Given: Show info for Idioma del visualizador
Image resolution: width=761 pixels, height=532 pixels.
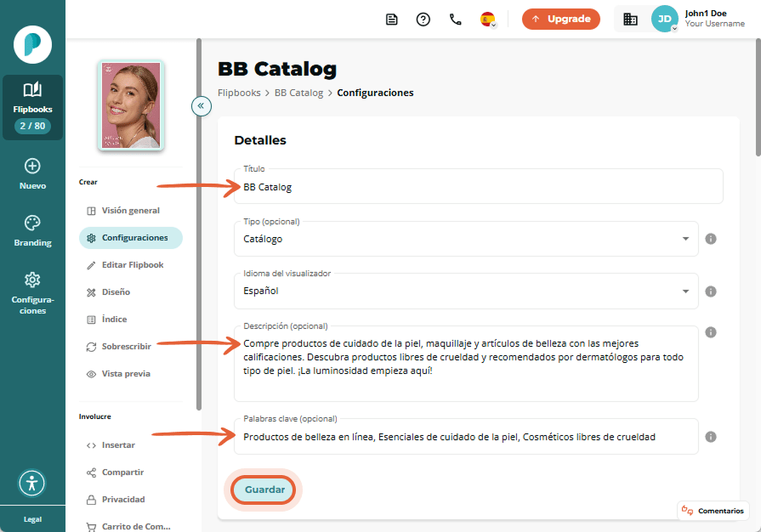Looking at the screenshot, I should [711, 291].
